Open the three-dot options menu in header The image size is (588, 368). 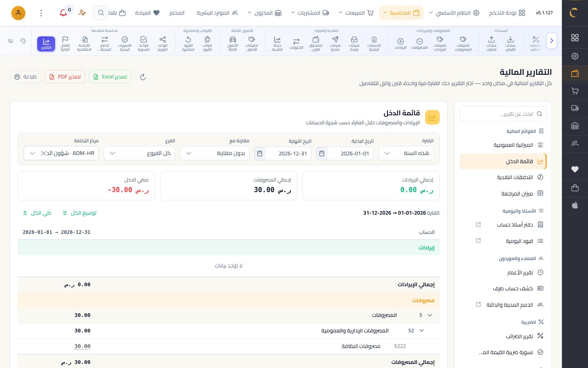[x=41, y=13]
